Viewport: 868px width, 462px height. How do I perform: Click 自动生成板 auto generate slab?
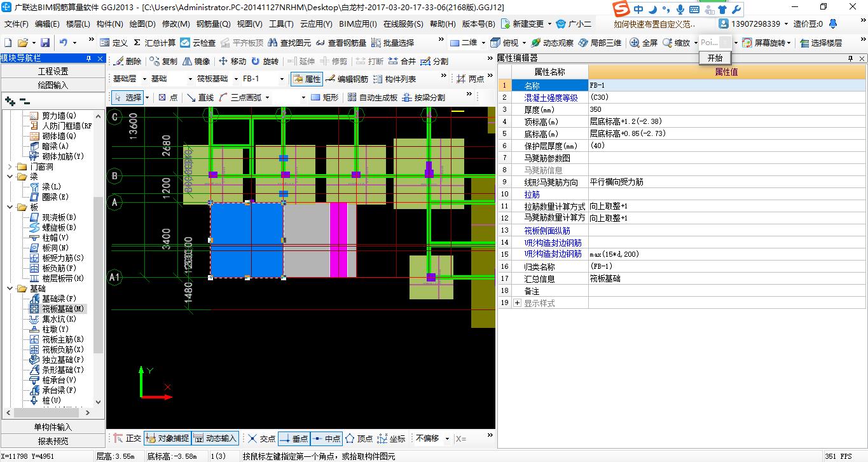tap(373, 97)
